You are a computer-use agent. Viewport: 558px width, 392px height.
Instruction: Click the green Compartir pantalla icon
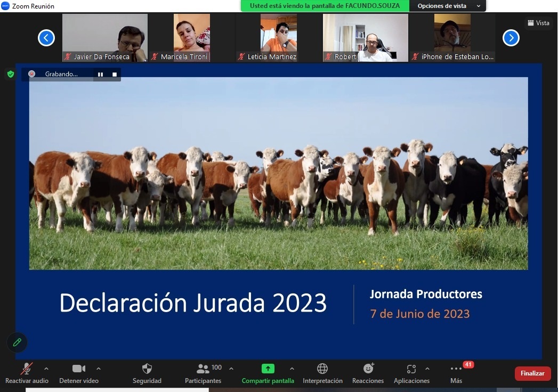click(268, 369)
